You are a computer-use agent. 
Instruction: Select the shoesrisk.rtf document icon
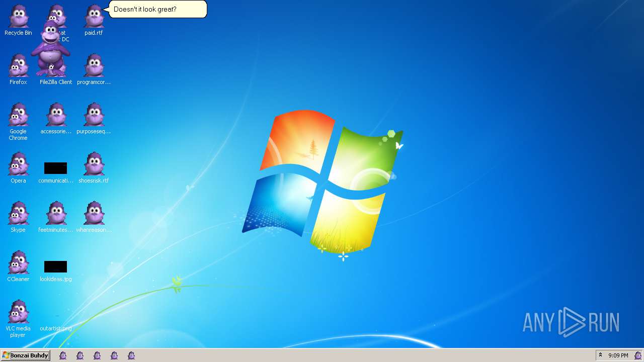pyautogui.click(x=94, y=168)
